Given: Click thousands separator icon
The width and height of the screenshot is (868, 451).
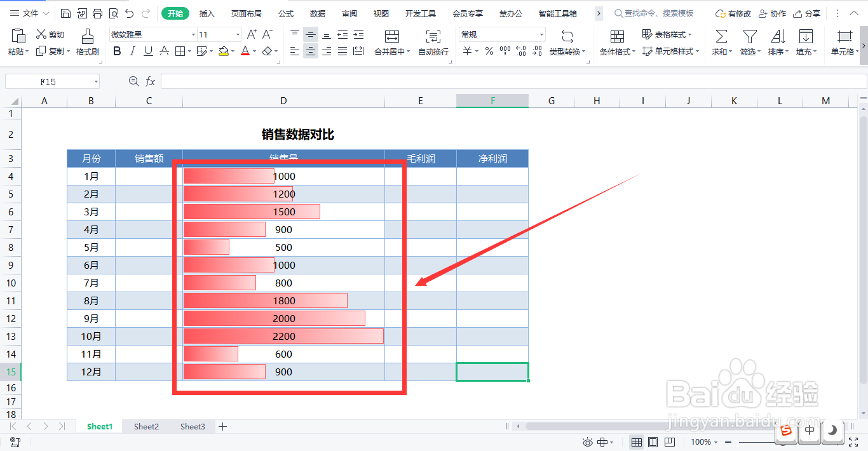Looking at the screenshot, I should (x=505, y=51).
